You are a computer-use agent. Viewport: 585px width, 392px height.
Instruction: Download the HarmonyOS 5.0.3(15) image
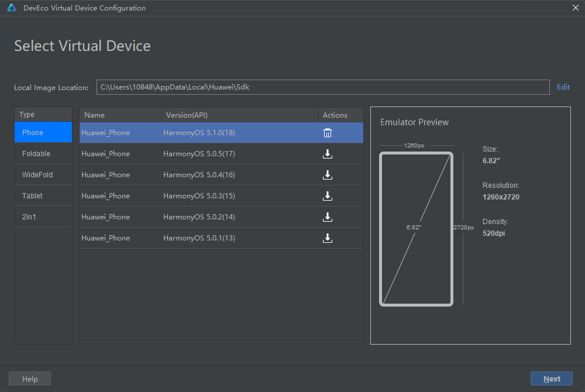(x=327, y=196)
